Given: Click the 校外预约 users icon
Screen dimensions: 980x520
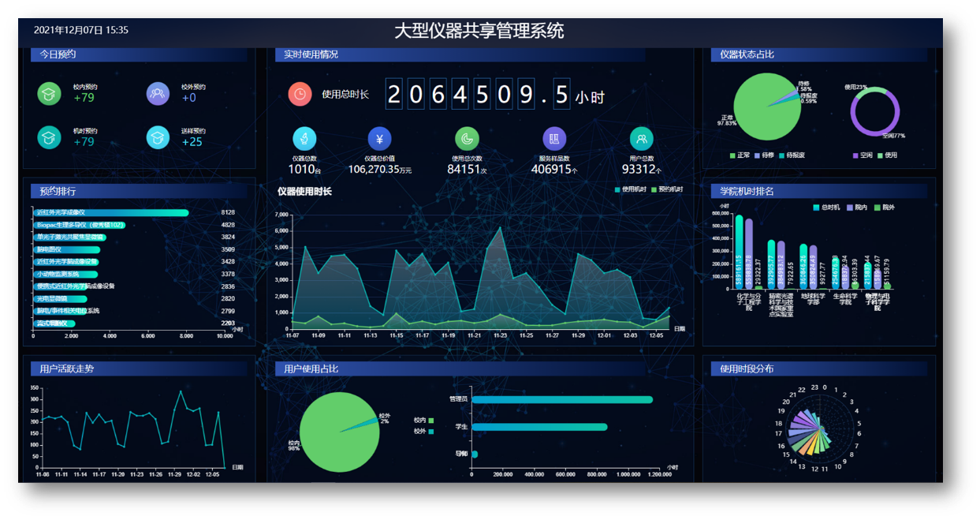Looking at the screenshot, I should 158,93.
